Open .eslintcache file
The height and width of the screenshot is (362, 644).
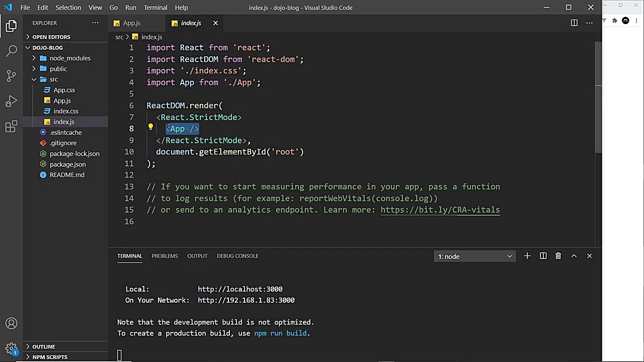pos(65,132)
